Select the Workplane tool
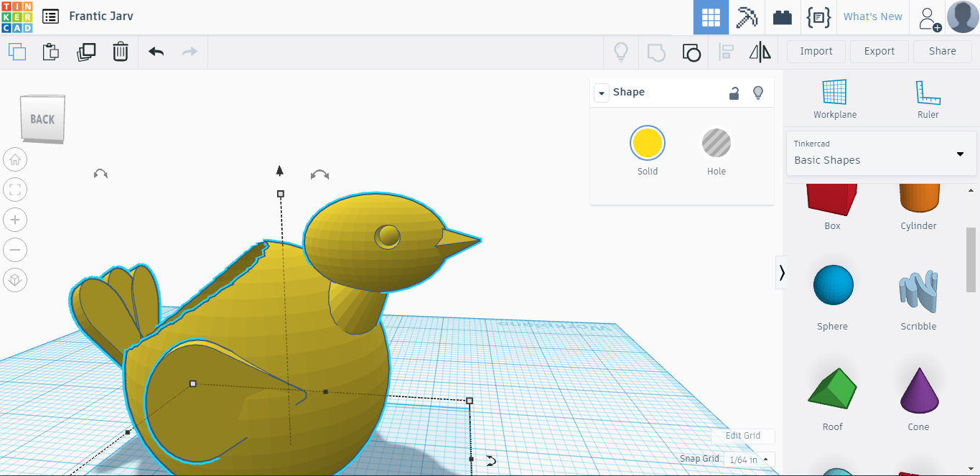This screenshot has width=980, height=476. click(835, 98)
